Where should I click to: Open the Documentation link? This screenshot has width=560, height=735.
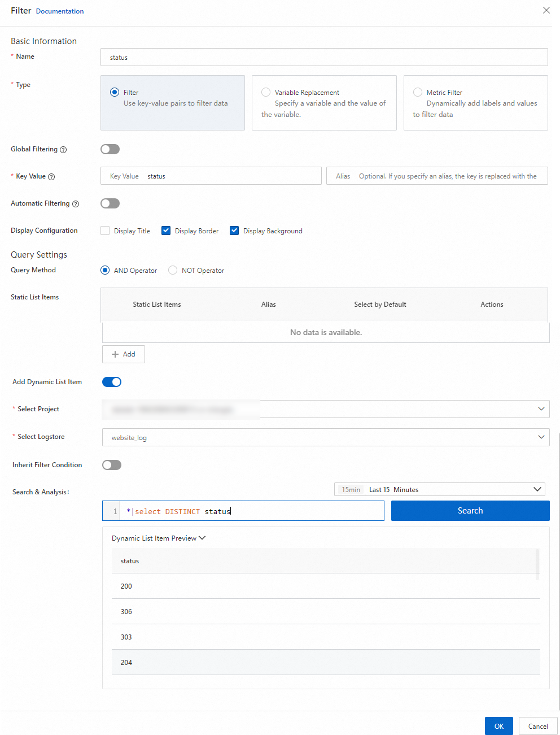(60, 11)
